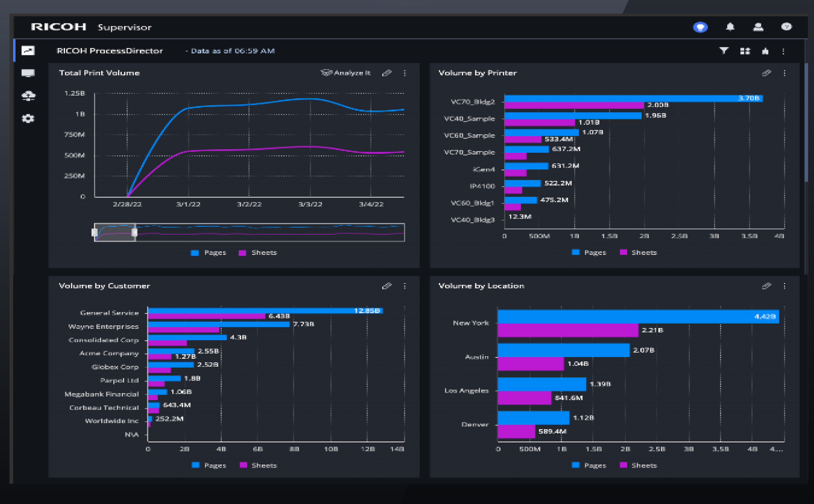Open the user account icon
The height and width of the screenshot is (504, 814).
coord(758,27)
